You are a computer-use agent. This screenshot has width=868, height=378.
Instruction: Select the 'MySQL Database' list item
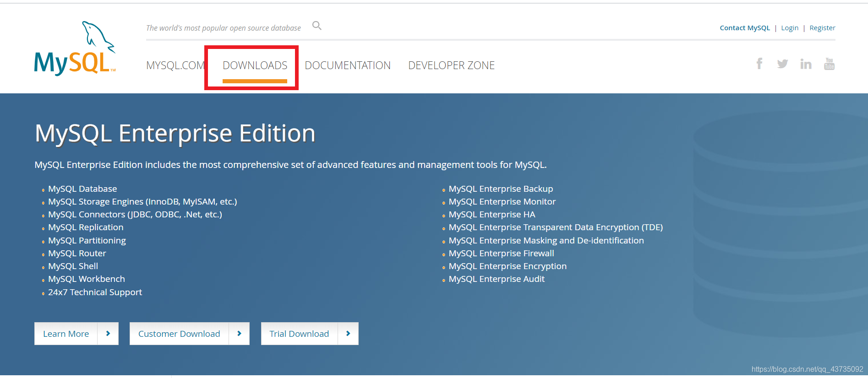point(82,189)
